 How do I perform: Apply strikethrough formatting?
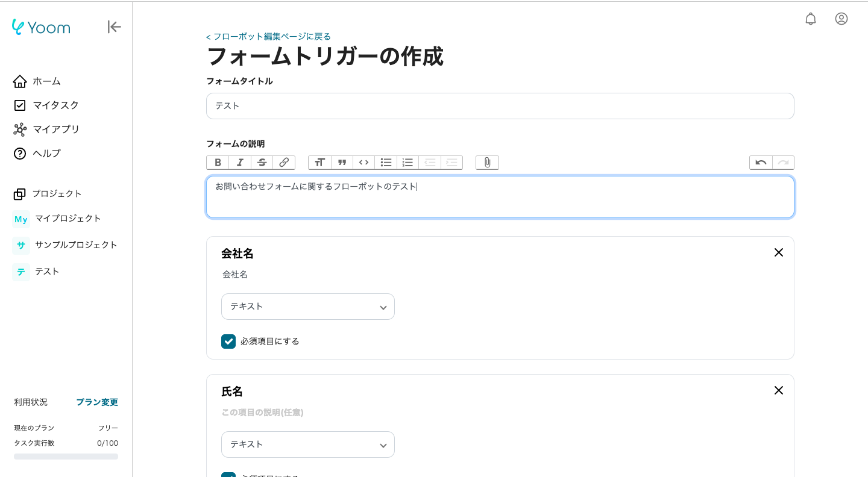(262, 163)
